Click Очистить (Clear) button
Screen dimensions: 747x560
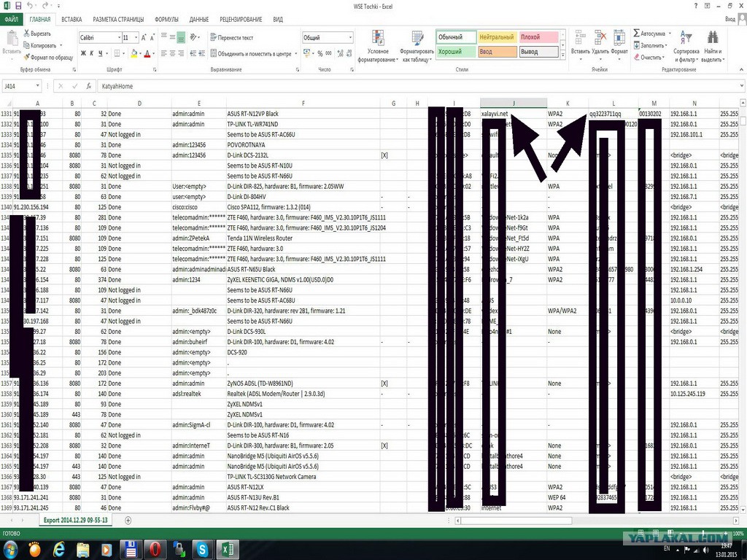[x=649, y=57]
